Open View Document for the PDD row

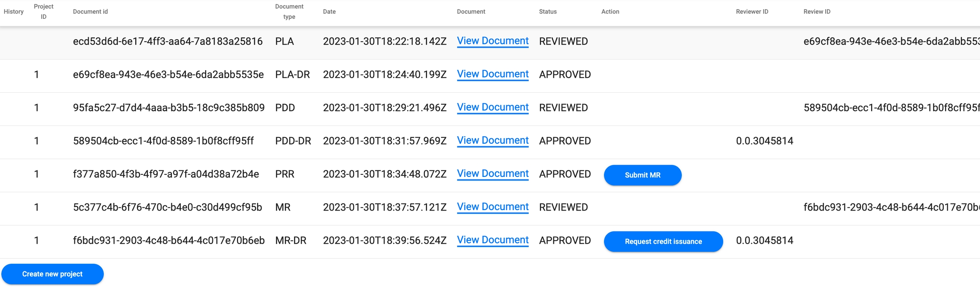(x=493, y=107)
